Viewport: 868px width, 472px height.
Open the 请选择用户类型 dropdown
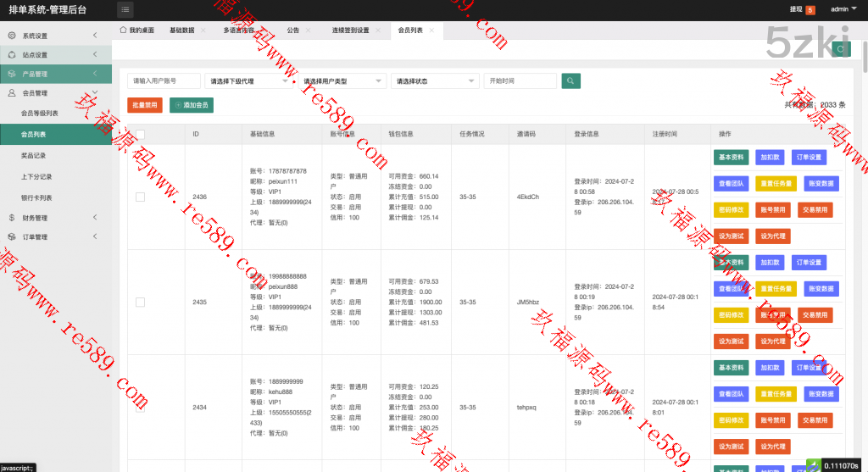pyautogui.click(x=342, y=81)
